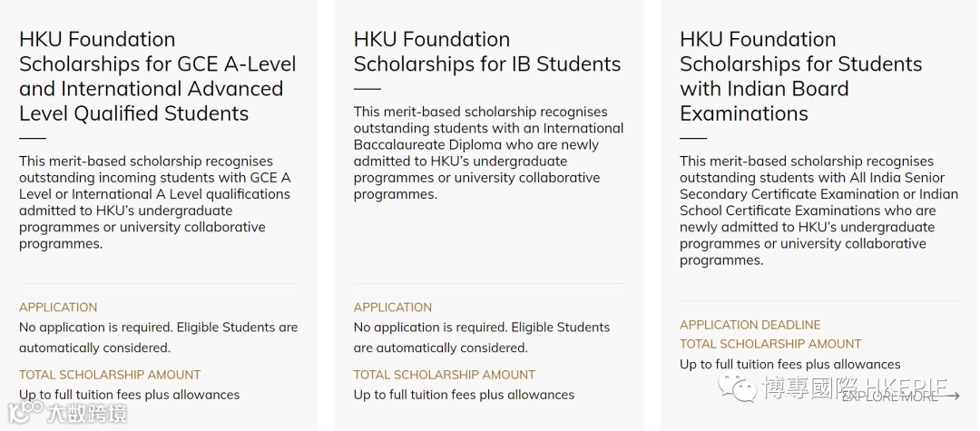
Task: Click Total Scholarship Amount in IB card
Action: 445,375
